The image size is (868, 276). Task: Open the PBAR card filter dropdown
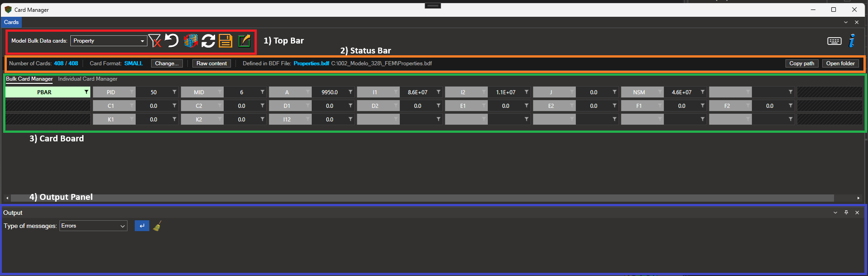[86, 92]
